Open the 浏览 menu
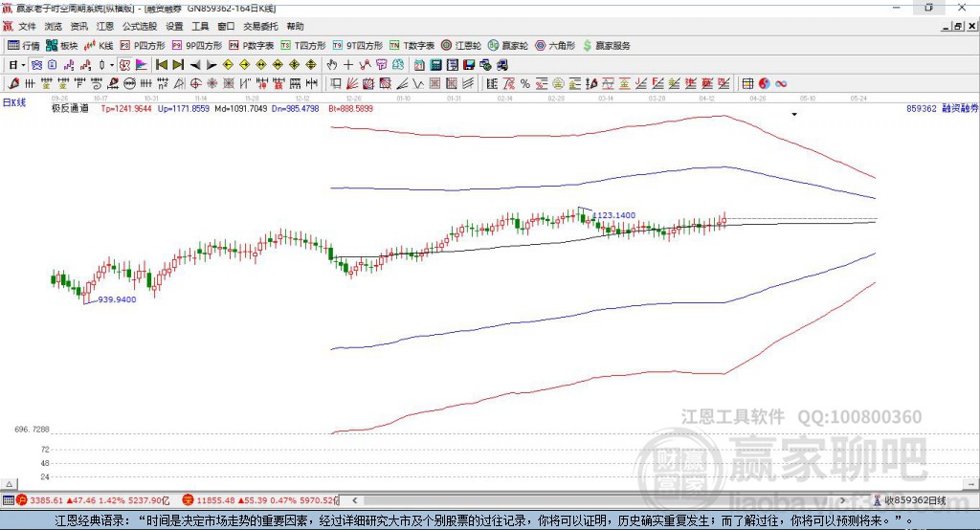This screenshot has height=530, width=980. point(54,26)
